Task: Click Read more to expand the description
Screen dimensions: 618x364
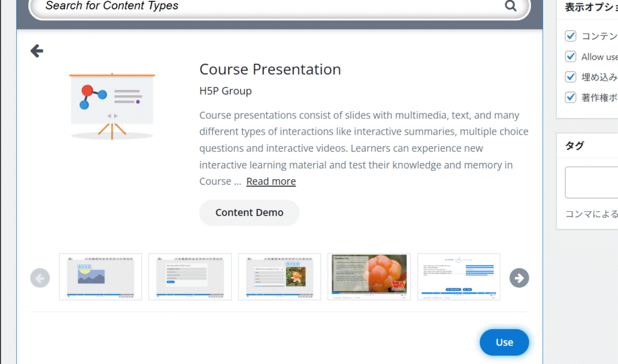Action: point(271,181)
